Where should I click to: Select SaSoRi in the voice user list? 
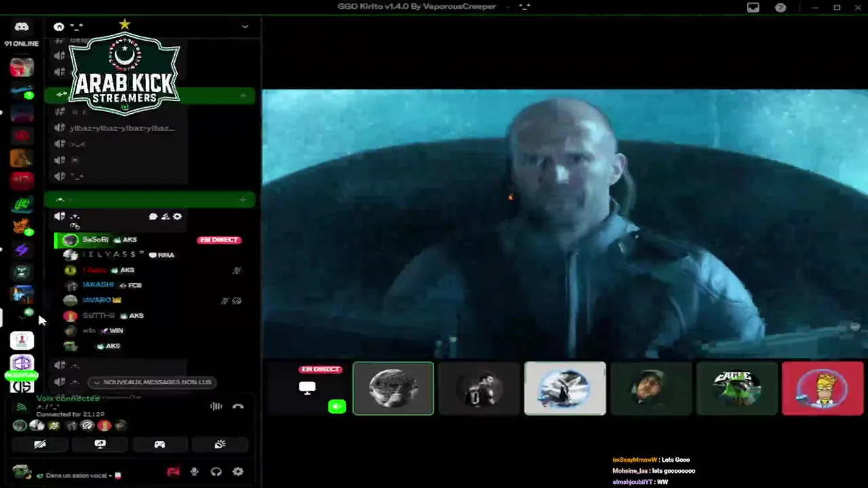149,240
